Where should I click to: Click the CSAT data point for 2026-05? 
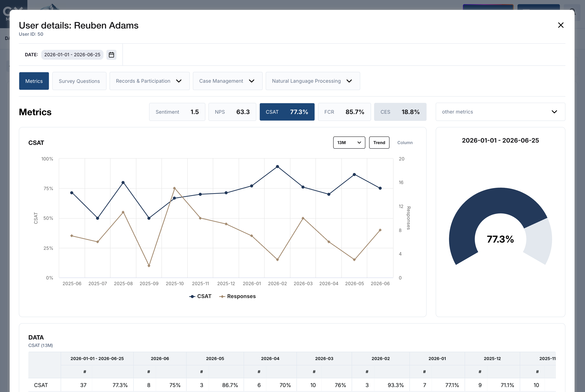tap(354, 175)
